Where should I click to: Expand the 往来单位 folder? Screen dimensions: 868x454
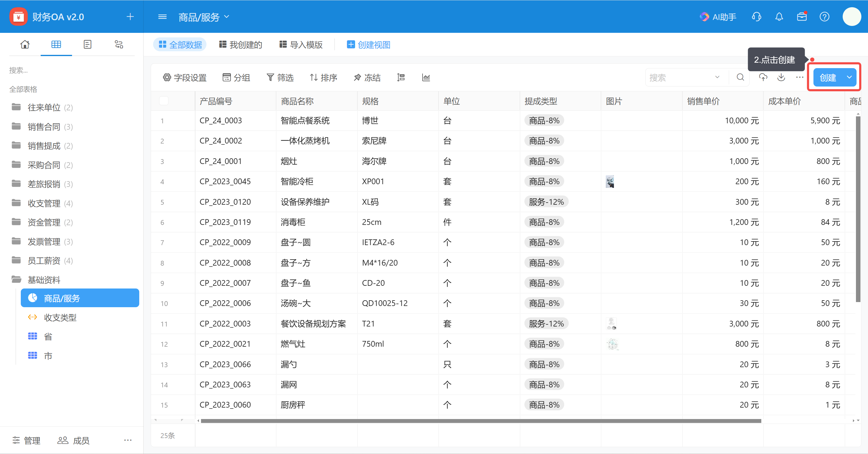click(x=42, y=107)
